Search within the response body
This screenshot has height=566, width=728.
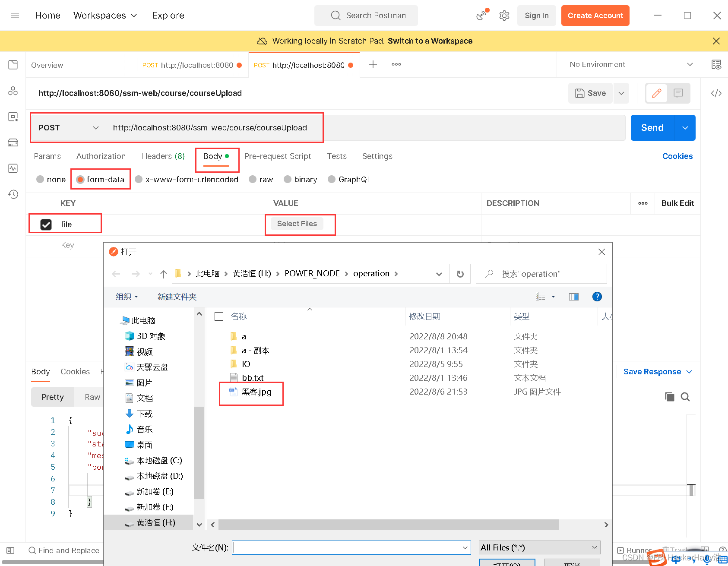point(685,397)
